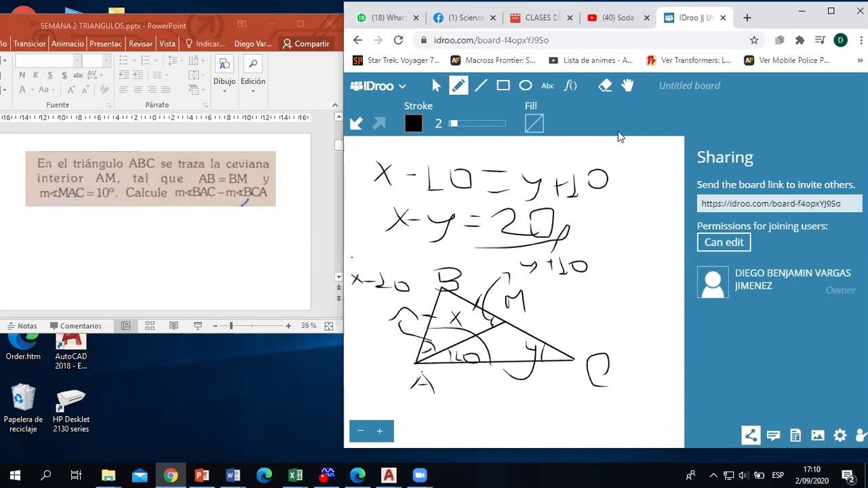Pick black stroke color swatch

pyautogui.click(x=414, y=123)
